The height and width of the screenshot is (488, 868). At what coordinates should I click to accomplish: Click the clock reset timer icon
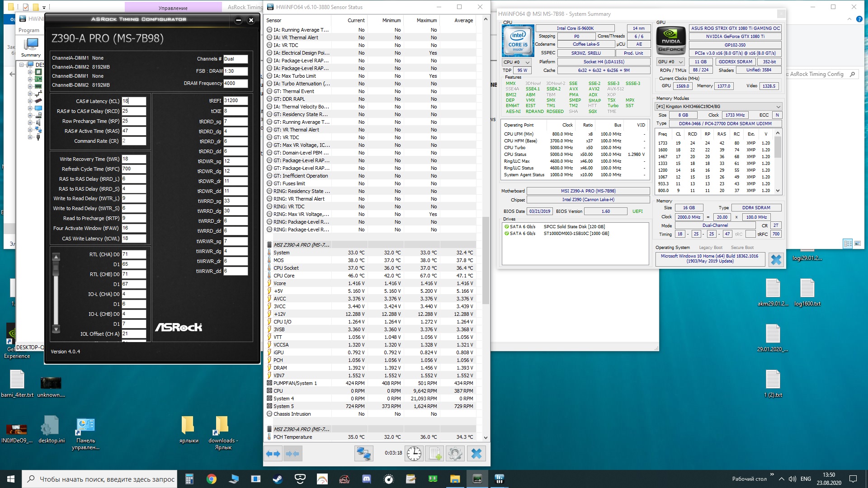(x=414, y=454)
